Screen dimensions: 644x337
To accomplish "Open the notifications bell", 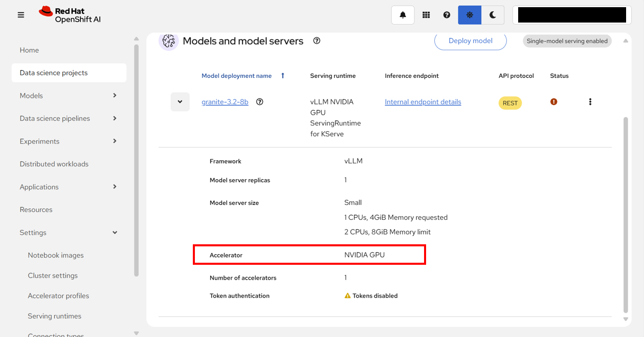I will [403, 15].
